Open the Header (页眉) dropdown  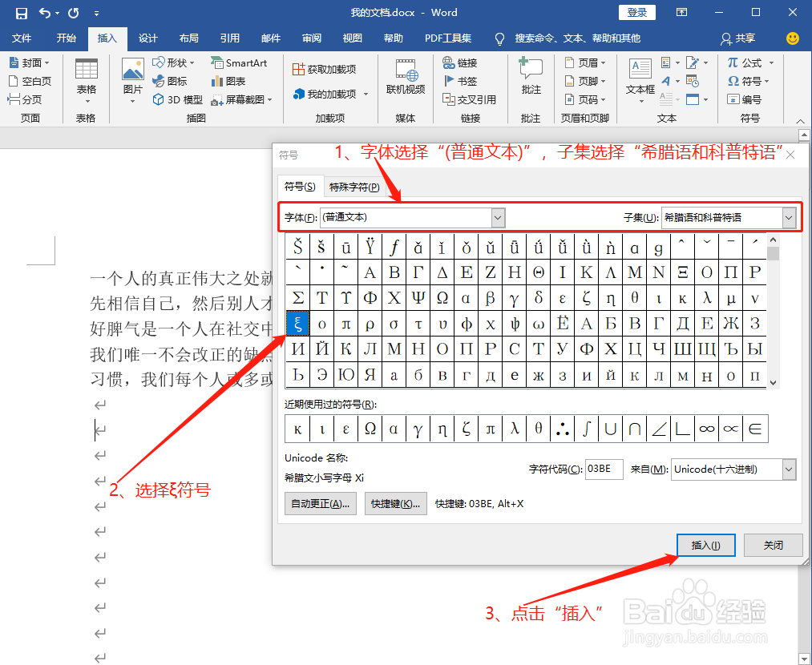[585, 62]
